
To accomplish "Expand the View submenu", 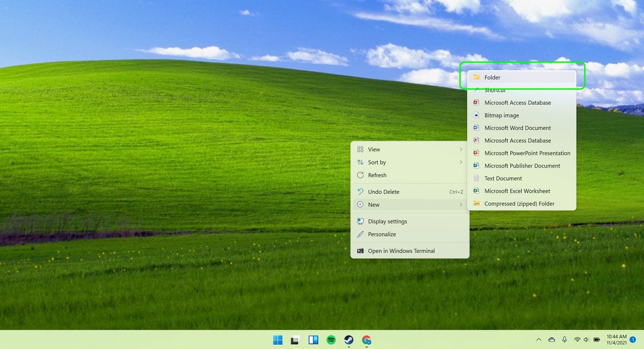I will 374,149.
